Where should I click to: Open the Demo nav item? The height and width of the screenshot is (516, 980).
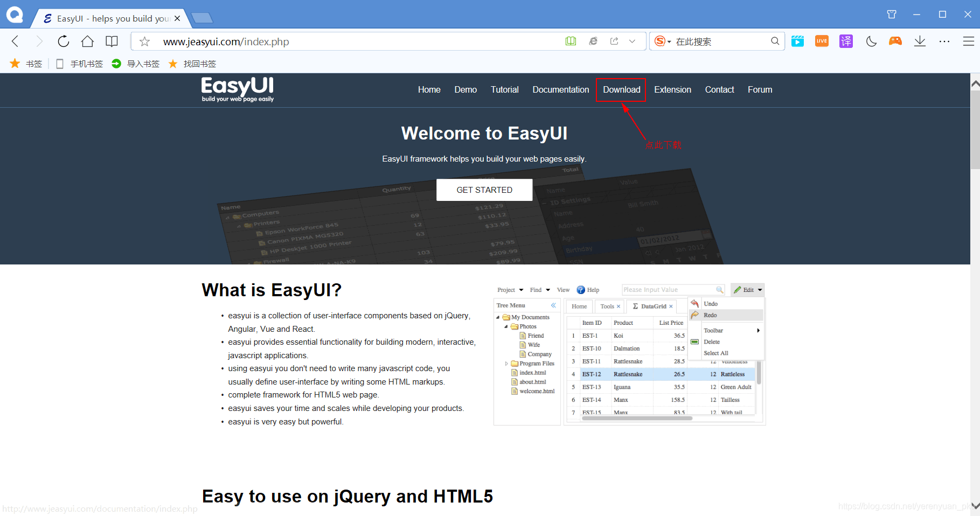click(465, 89)
